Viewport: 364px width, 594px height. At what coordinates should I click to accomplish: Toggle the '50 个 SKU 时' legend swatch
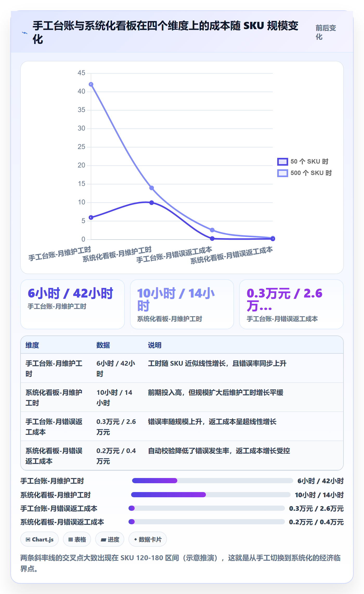tap(283, 162)
